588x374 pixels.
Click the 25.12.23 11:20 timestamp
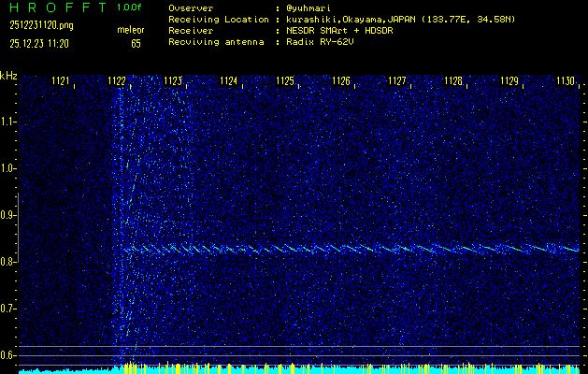click(x=37, y=43)
